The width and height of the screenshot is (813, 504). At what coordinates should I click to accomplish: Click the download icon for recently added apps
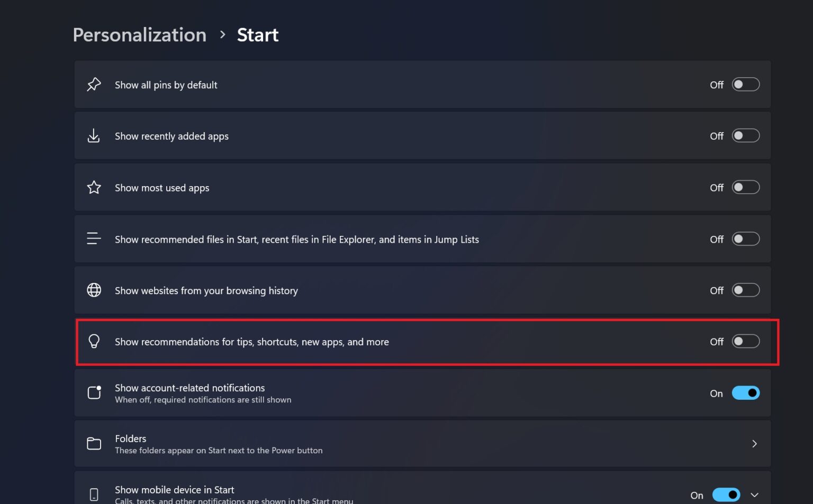point(94,135)
